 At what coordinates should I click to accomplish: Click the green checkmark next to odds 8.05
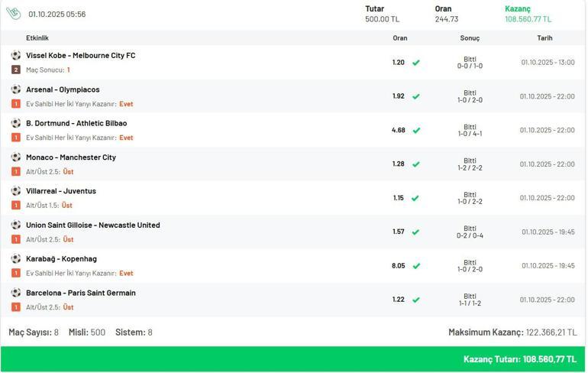(x=416, y=266)
